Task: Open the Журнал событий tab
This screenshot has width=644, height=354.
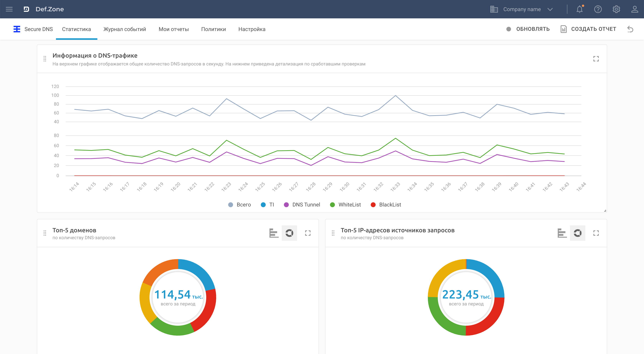Action: pos(125,29)
